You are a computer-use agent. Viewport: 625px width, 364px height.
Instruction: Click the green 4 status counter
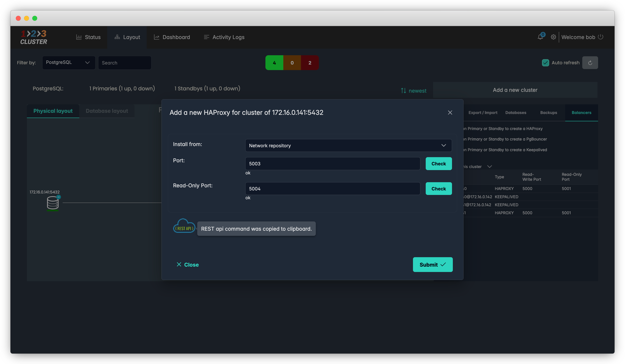(274, 63)
